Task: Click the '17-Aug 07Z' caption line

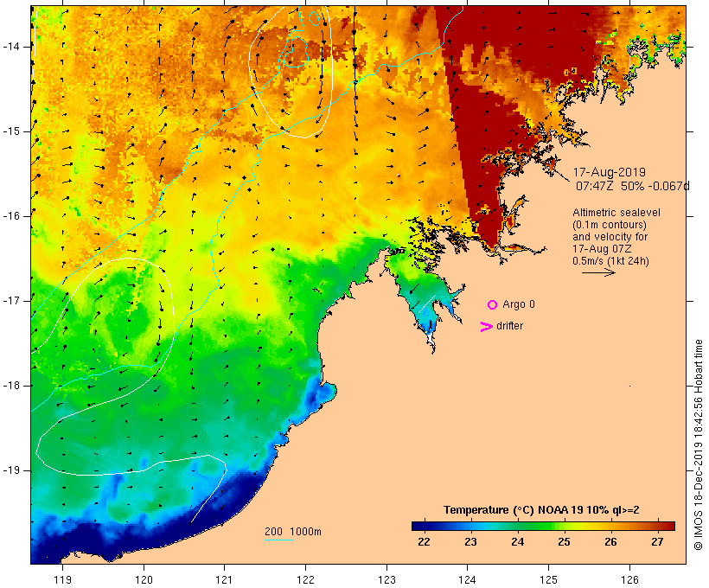Action: (x=602, y=249)
